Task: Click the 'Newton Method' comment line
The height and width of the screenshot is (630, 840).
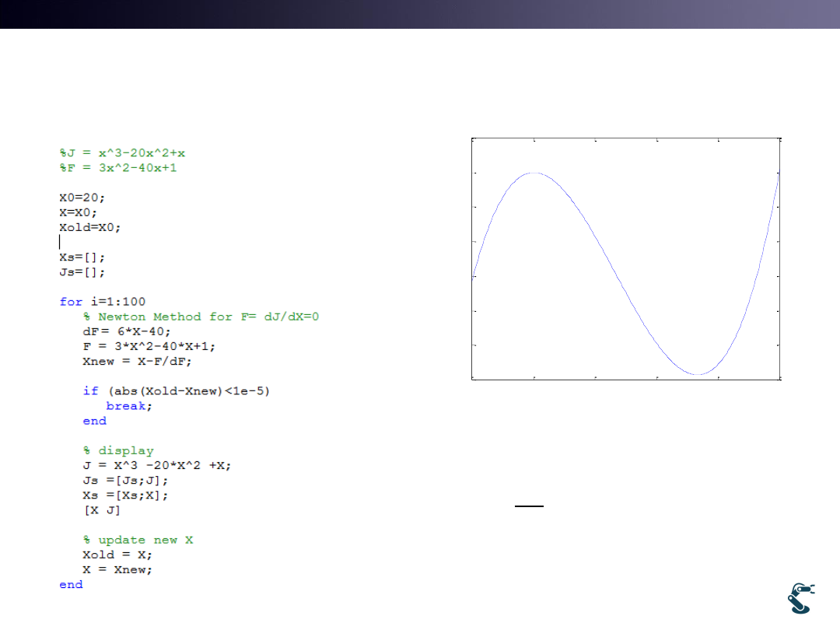Action: point(201,317)
